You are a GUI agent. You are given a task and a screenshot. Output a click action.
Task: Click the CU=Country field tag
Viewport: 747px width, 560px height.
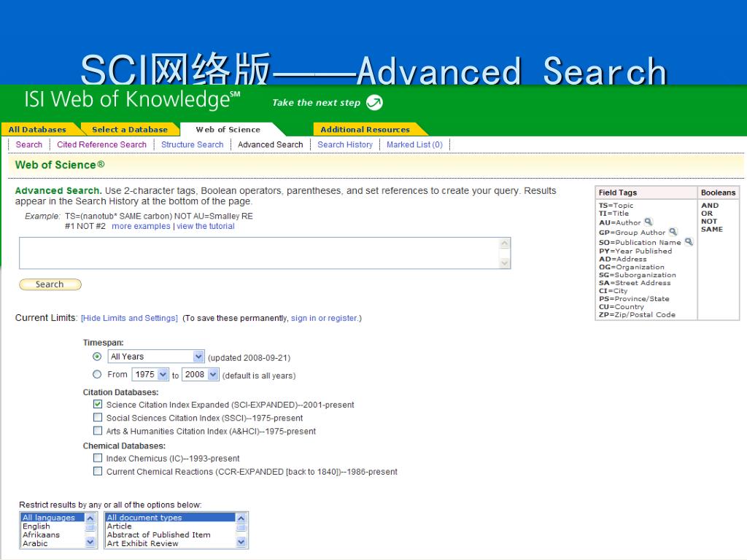pos(622,307)
